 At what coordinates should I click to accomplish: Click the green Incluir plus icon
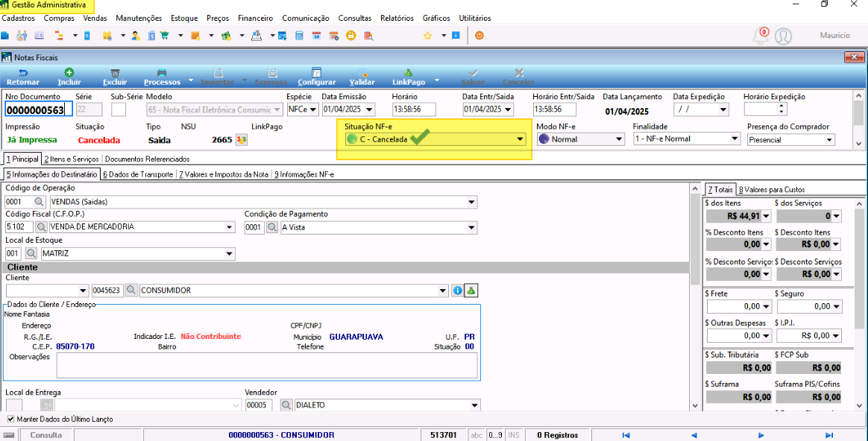(x=69, y=72)
